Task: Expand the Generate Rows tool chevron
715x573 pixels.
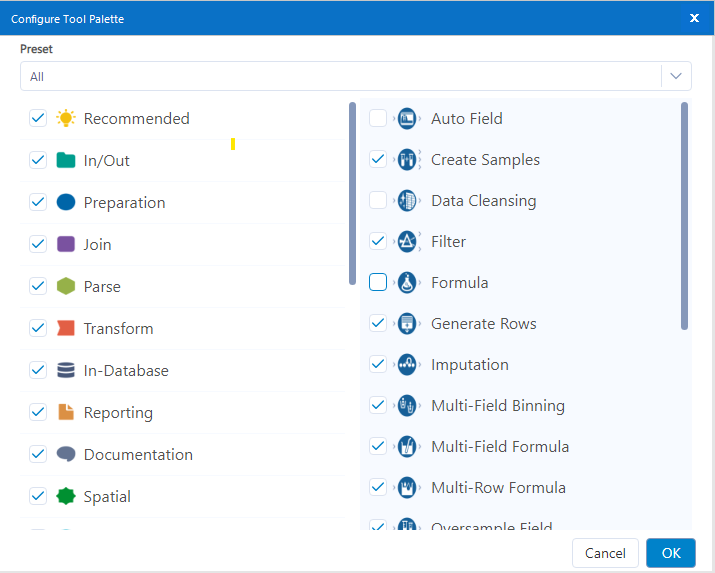Action: click(395, 324)
